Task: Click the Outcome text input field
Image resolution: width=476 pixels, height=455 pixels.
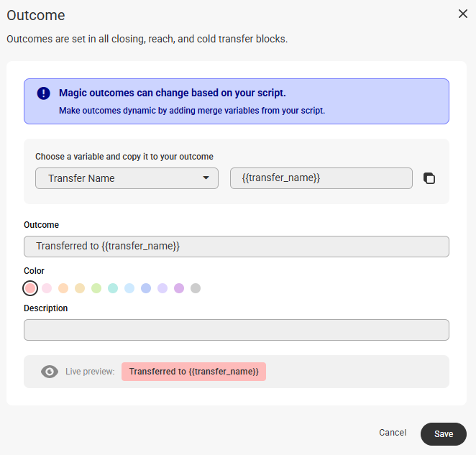Action: (x=237, y=247)
